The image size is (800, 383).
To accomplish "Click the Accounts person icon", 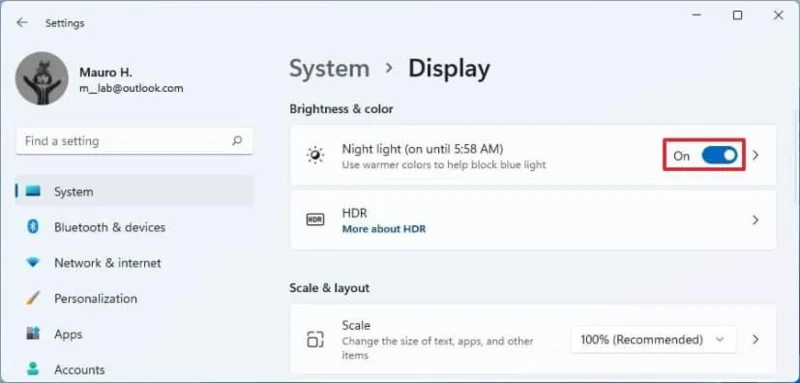I will pos(33,369).
